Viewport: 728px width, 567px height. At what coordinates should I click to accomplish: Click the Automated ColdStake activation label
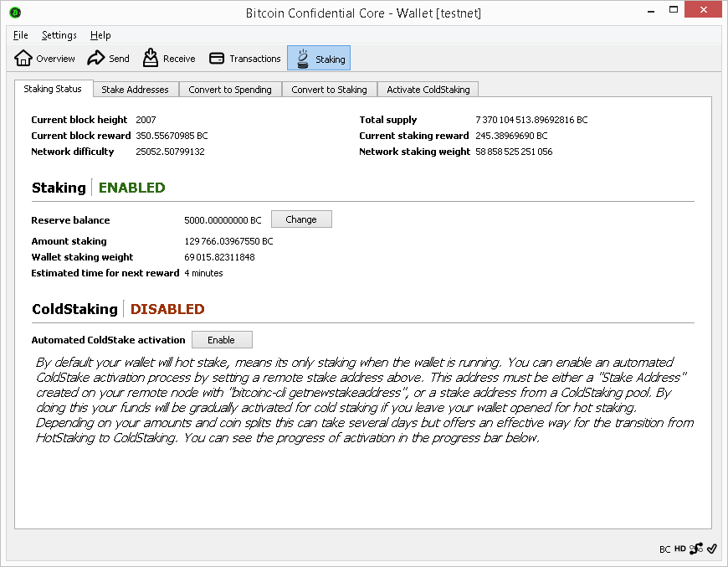tap(108, 340)
